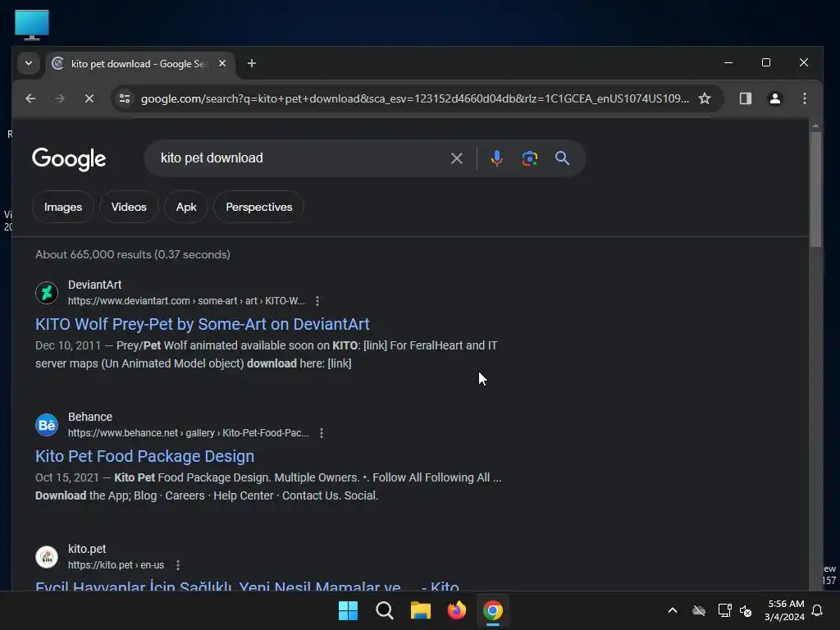Open clock and date 5:56 AM
This screenshot has height=630, width=840.
785,610
